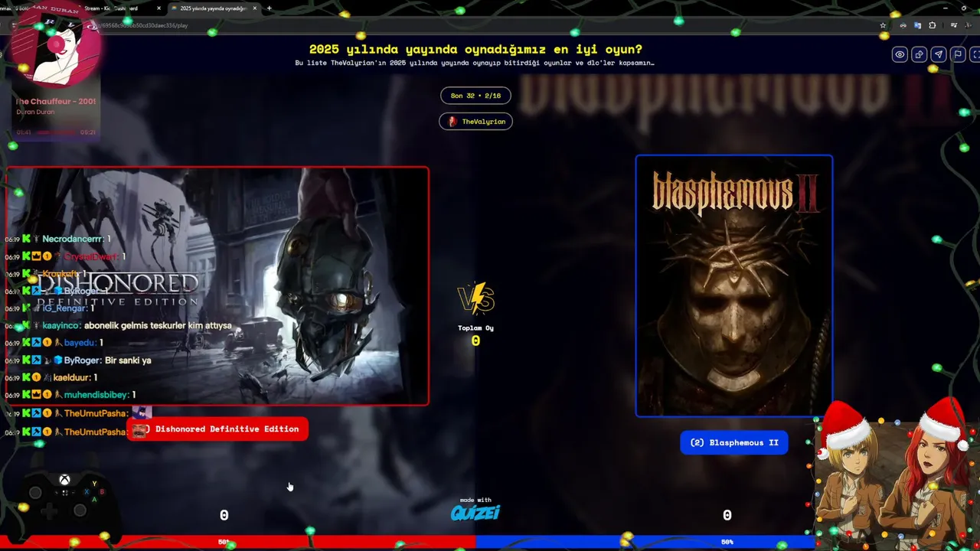Open the media control music icon

point(954,25)
